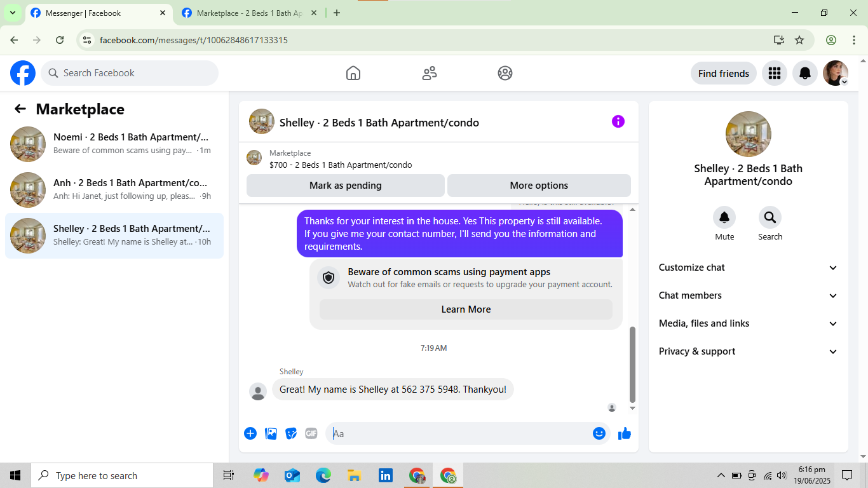Open Windows Start menu
The width and height of the screenshot is (868, 488).
pyautogui.click(x=15, y=475)
